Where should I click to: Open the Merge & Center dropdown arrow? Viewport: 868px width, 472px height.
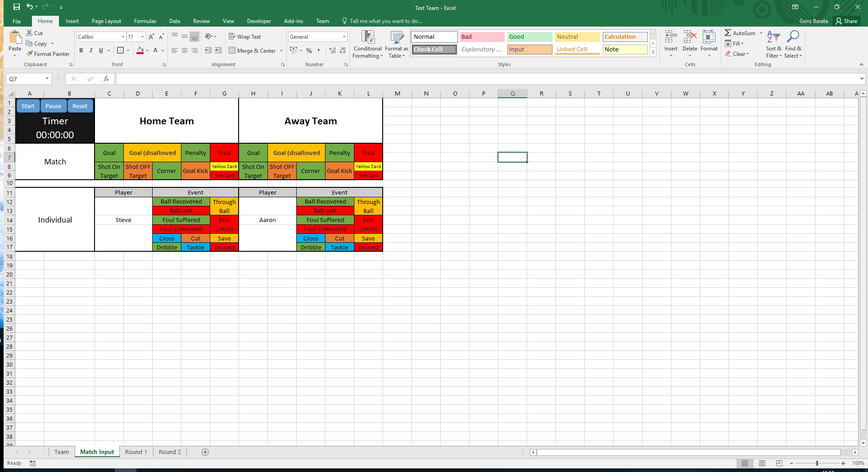(x=280, y=50)
